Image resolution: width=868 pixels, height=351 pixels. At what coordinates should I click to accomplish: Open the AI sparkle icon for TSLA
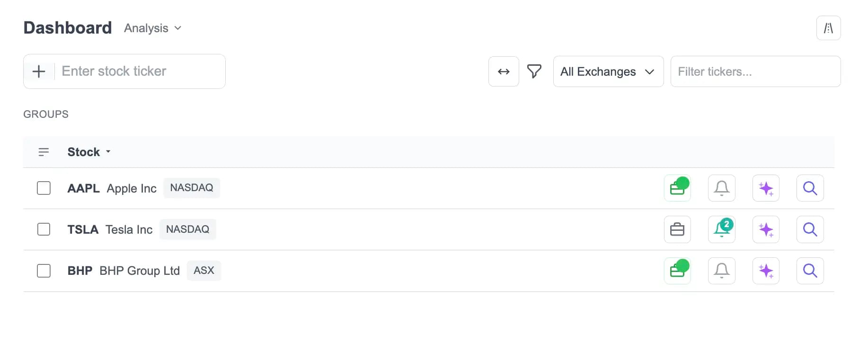click(765, 229)
